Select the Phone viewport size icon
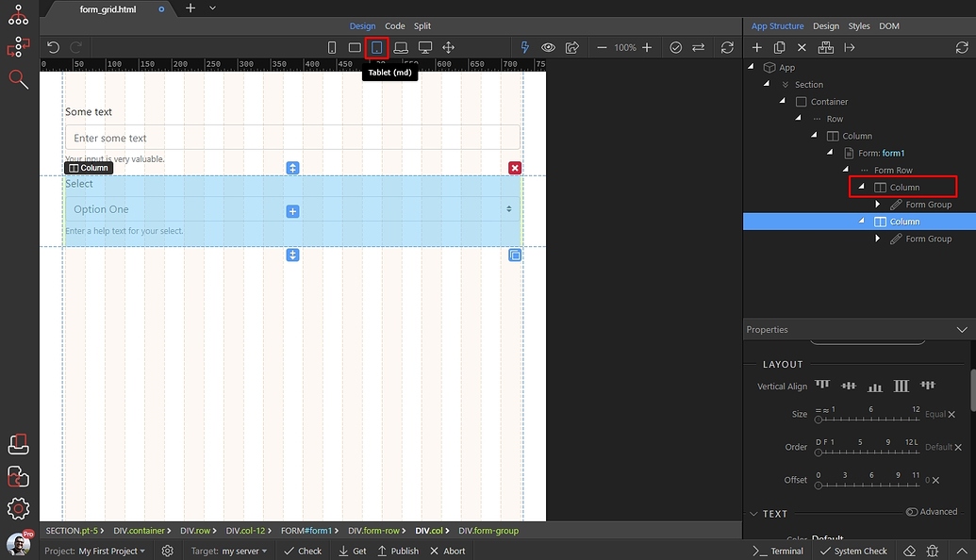 [331, 46]
